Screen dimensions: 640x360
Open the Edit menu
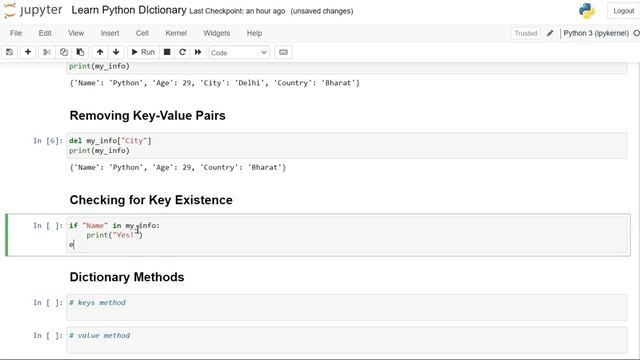tap(45, 33)
